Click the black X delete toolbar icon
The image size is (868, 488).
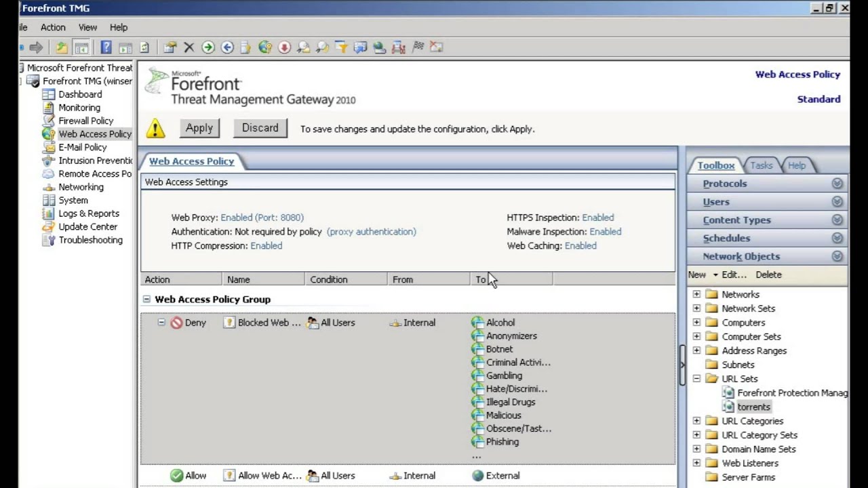[x=189, y=47]
